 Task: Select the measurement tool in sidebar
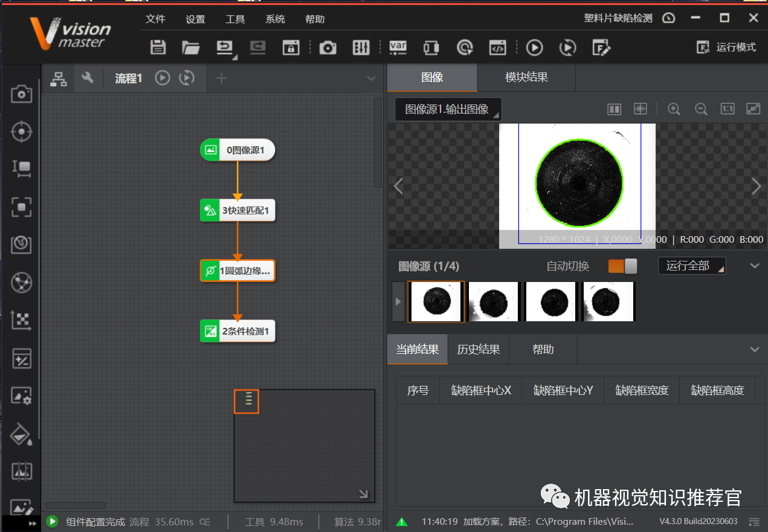22,169
